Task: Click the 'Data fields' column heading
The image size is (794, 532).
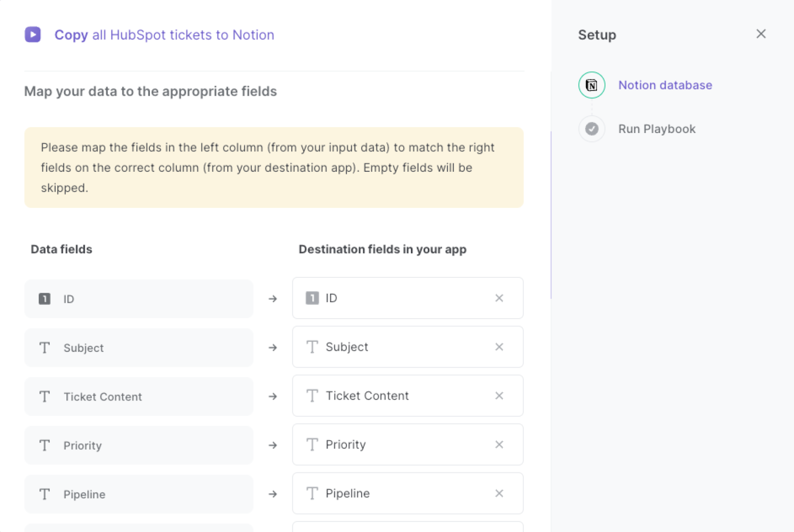Action: point(62,249)
